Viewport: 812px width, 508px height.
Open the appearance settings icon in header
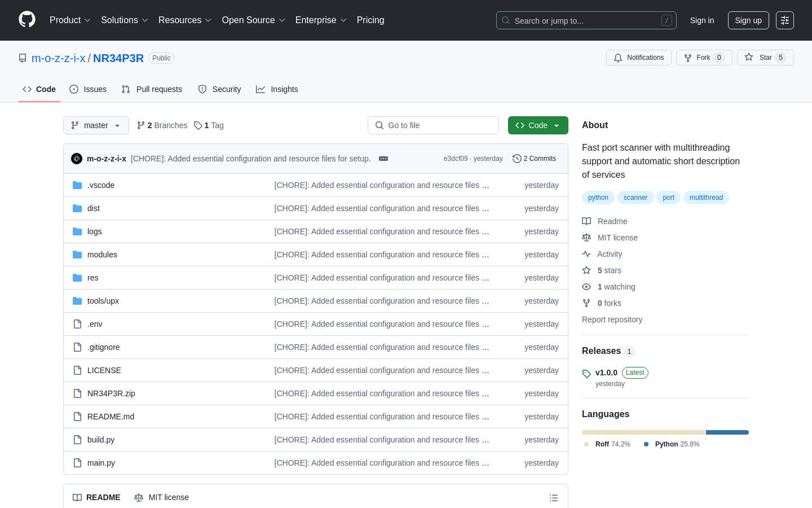[x=785, y=20]
